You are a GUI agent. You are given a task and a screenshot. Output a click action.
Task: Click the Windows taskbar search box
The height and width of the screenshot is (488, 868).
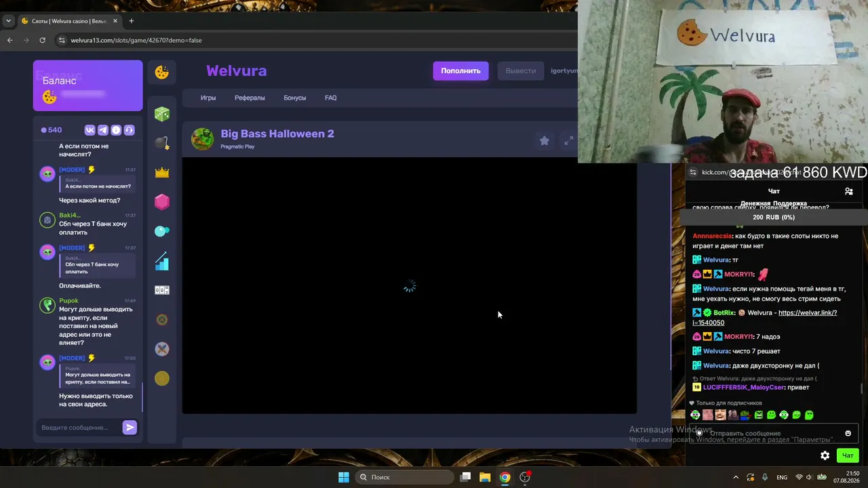[x=404, y=477]
